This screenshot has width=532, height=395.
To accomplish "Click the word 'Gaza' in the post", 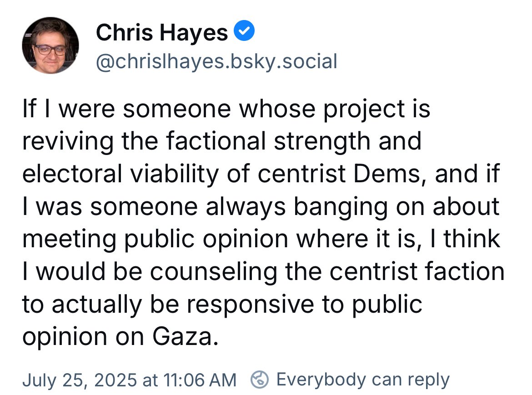I will tap(182, 336).
